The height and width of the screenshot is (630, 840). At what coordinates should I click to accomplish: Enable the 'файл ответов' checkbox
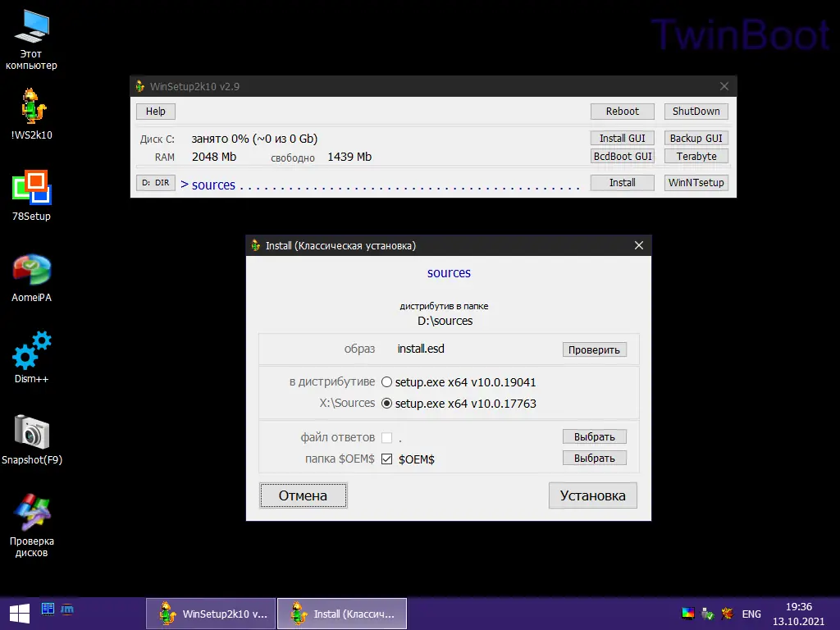[387, 438]
